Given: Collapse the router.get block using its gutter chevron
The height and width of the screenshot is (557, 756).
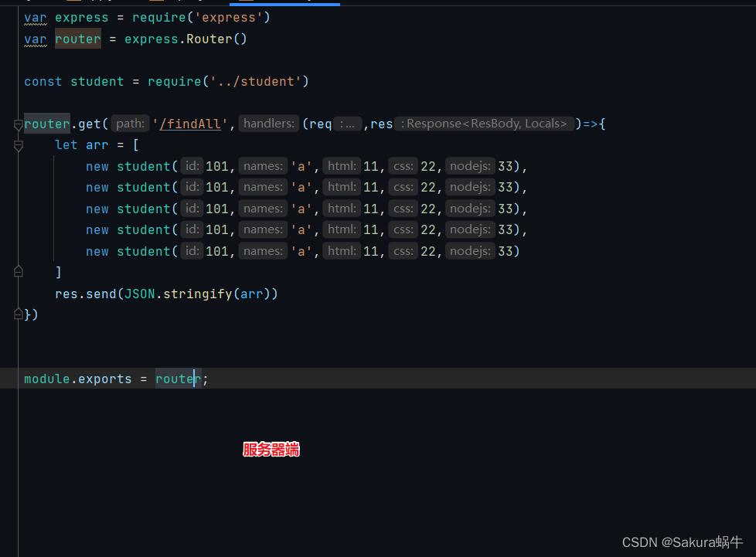Looking at the screenshot, I should (17, 123).
